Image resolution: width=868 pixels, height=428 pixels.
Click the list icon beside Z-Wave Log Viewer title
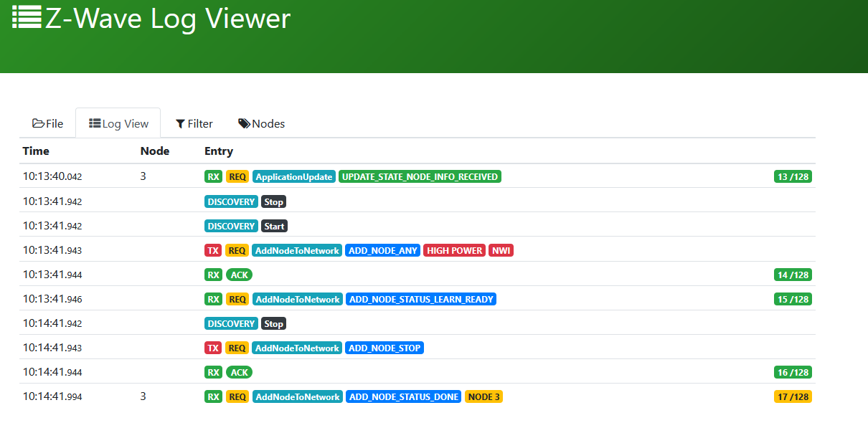(27, 17)
